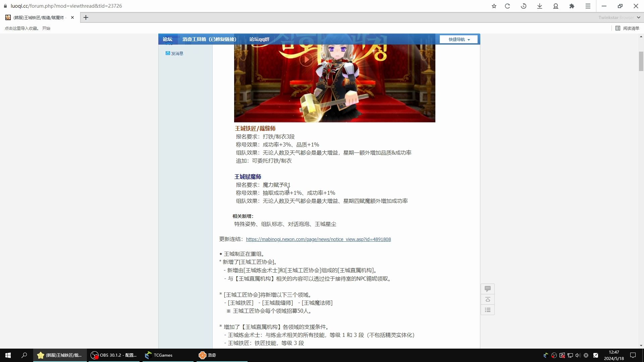Open the browser downloads icon

540,6
